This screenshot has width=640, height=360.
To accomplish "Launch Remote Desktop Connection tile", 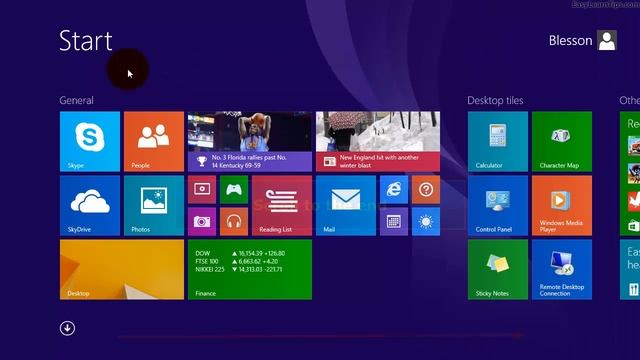I will [x=562, y=269].
